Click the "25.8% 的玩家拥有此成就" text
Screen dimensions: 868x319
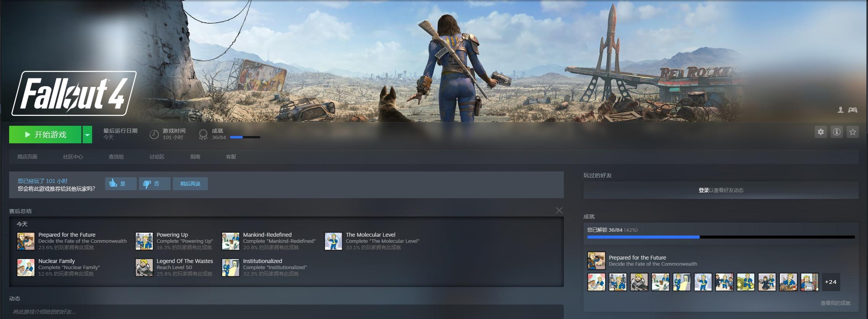184,274
